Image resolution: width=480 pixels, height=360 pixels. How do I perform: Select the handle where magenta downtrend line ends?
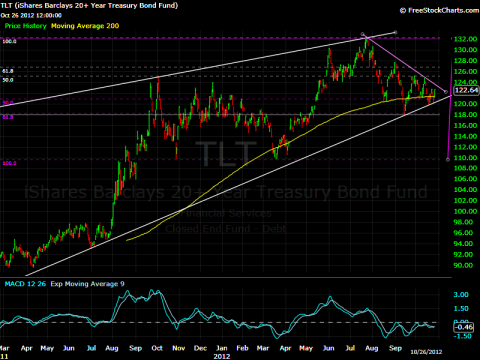tap(446, 92)
